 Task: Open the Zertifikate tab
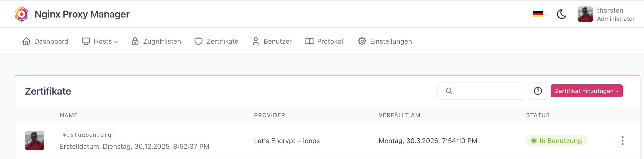(222, 42)
